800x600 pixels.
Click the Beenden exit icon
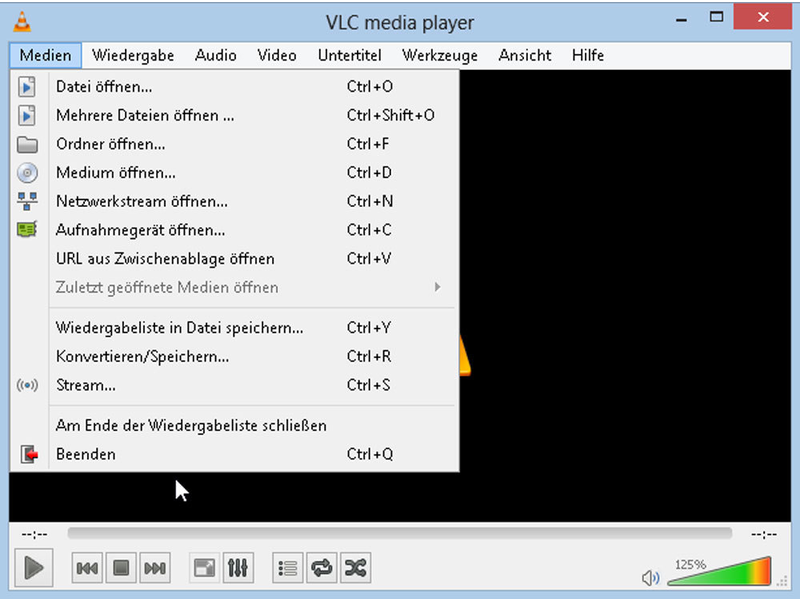click(x=29, y=454)
